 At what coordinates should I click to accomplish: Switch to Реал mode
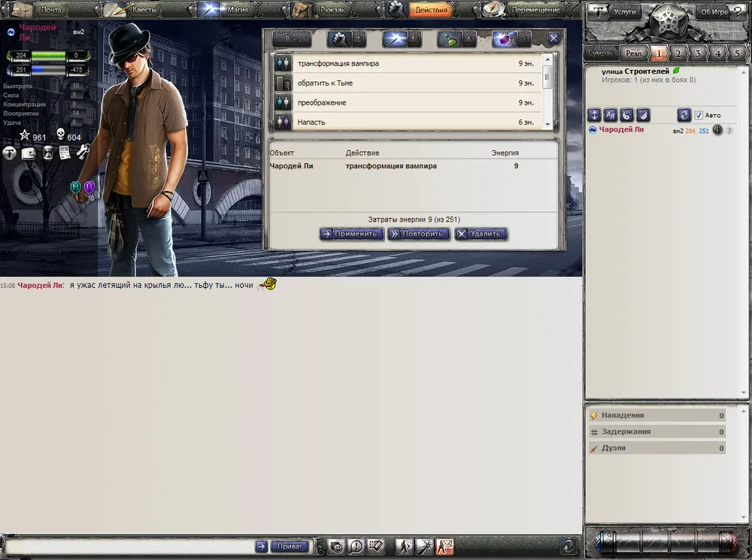pos(633,53)
